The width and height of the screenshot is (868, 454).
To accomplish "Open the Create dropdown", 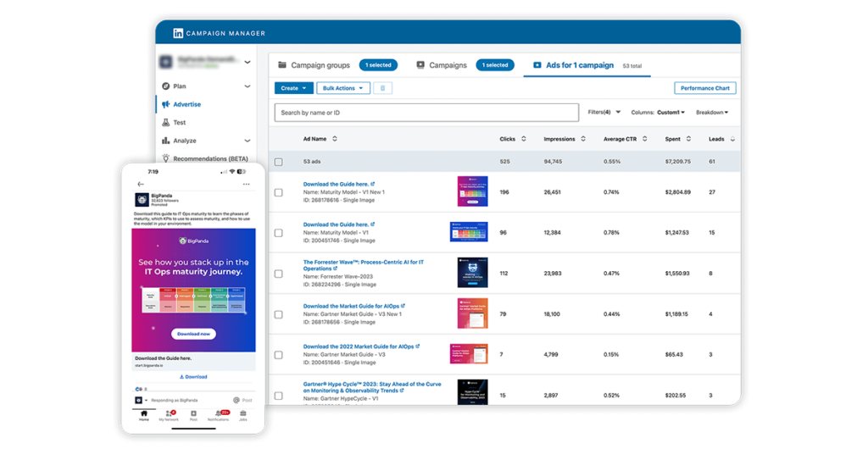I will click(x=293, y=88).
